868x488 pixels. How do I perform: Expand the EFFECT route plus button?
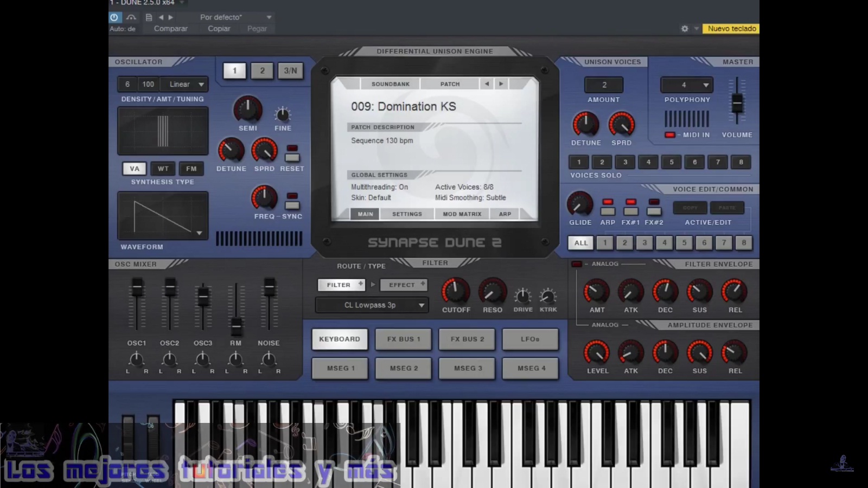pos(423,284)
